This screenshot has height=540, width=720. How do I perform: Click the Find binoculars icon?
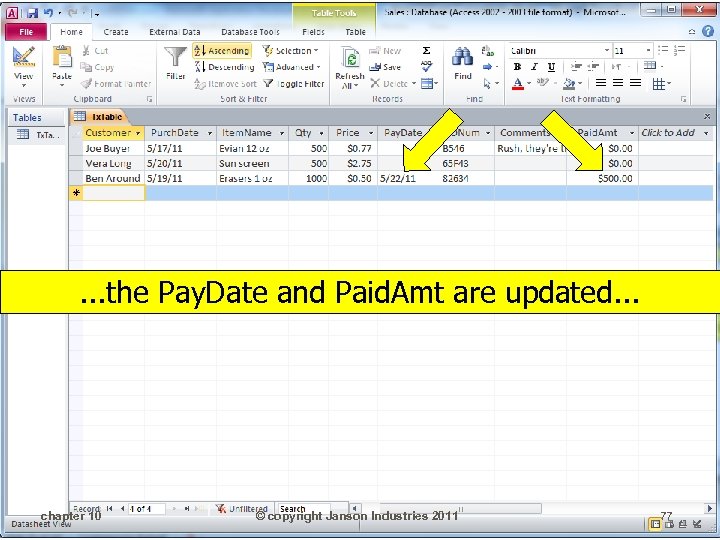(462, 57)
